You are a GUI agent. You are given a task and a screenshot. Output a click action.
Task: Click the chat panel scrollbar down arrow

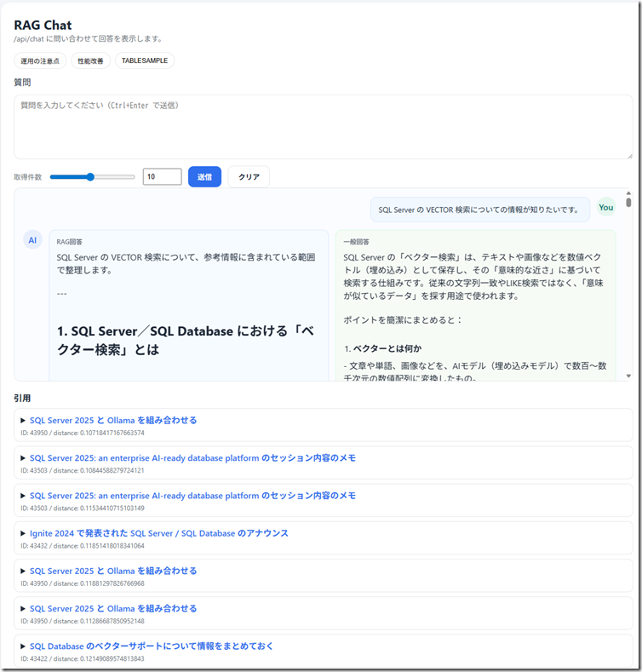tap(628, 376)
